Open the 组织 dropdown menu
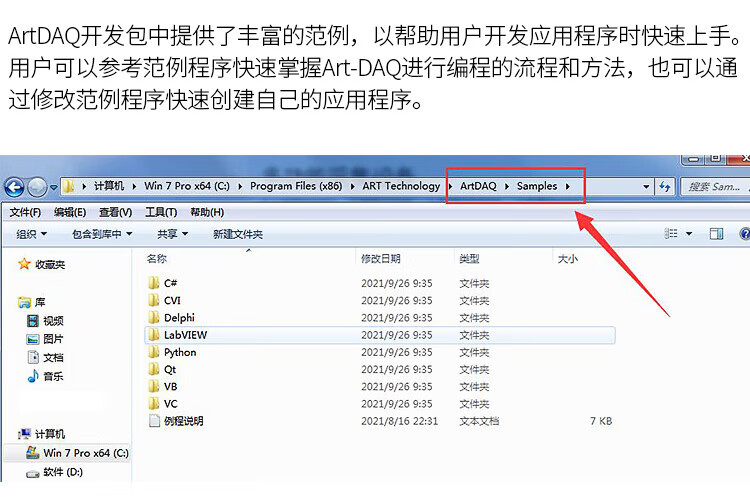The height and width of the screenshot is (502, 750). pyautogui.click(x=31, y=234)
